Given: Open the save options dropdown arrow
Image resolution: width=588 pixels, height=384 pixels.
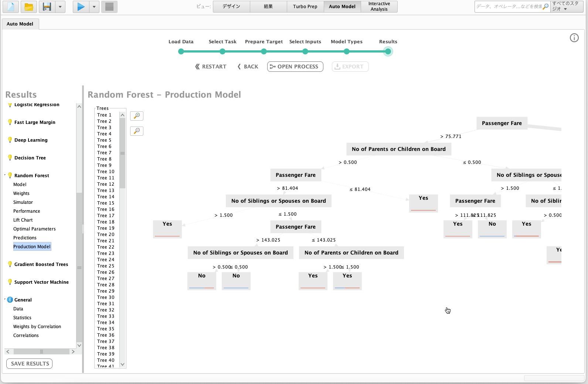Looking at the screenshot, I should [60, 7].
